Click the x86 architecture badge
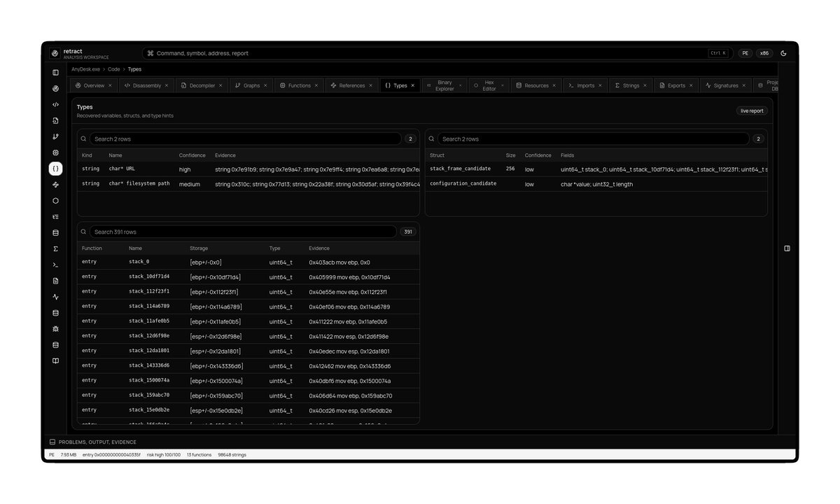Screen dimensions: 840x504 click(x=764, y=53)
